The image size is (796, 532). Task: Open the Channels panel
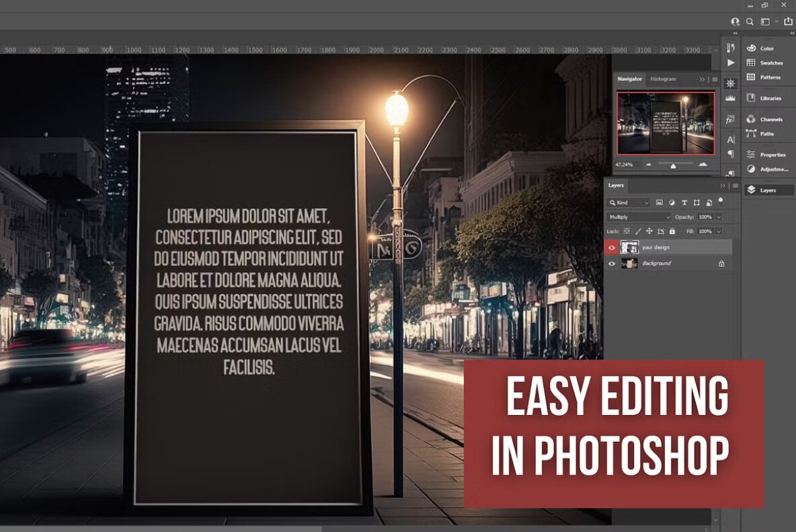tap(768, 119)
